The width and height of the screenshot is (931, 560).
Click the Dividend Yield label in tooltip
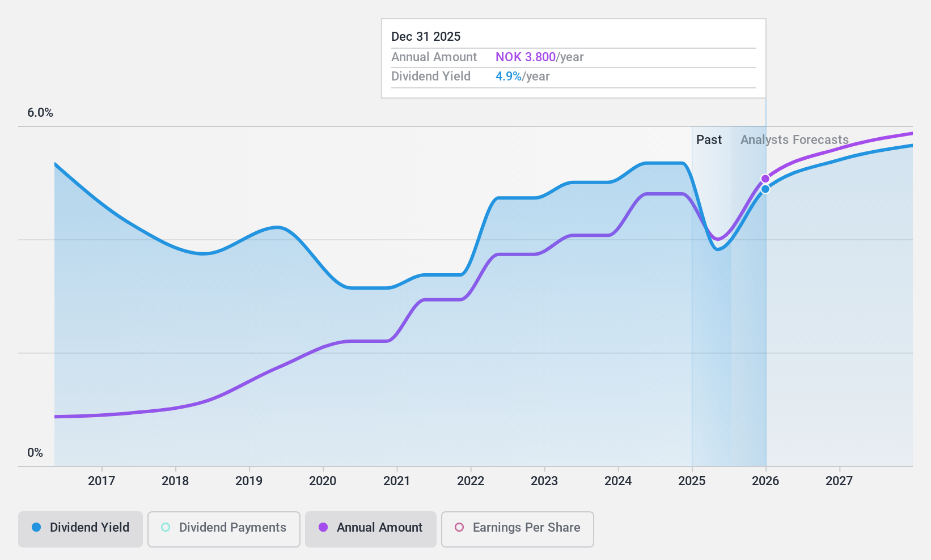point(431,77)
